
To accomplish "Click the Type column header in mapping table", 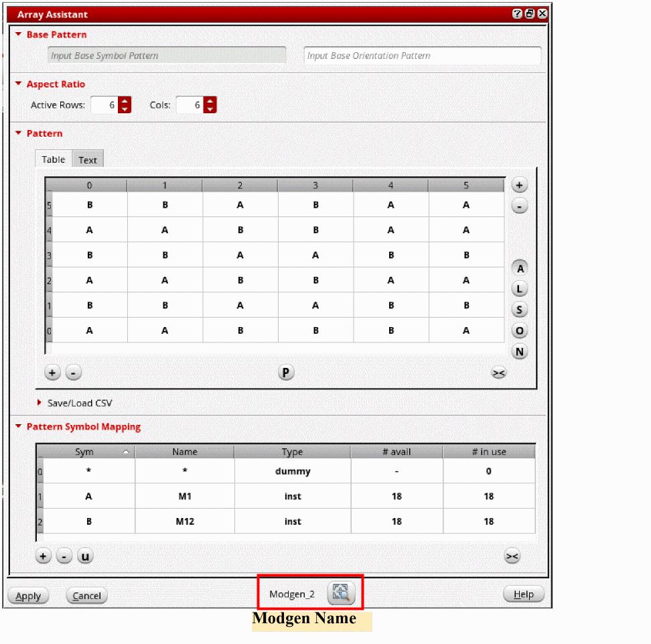I will coord(293,452).
